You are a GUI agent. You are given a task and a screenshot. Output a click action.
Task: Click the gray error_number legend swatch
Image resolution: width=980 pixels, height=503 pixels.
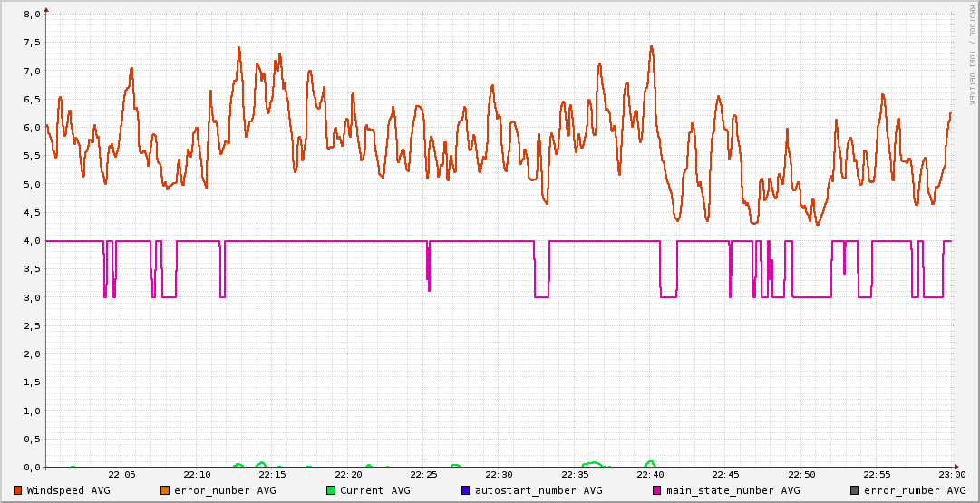point(854,490)
